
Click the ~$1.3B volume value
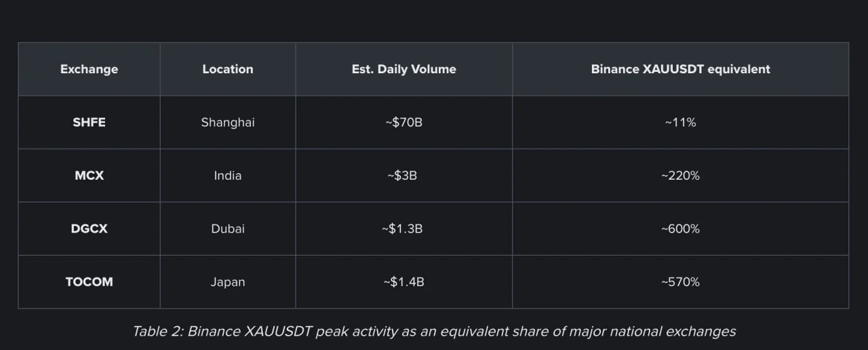click(x=403, y=229)
